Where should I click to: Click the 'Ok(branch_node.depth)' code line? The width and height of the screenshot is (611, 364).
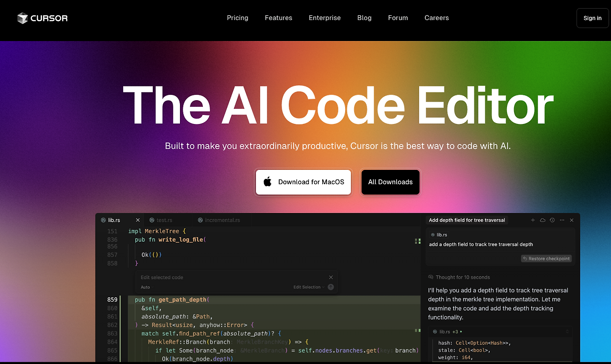point(198,359)
